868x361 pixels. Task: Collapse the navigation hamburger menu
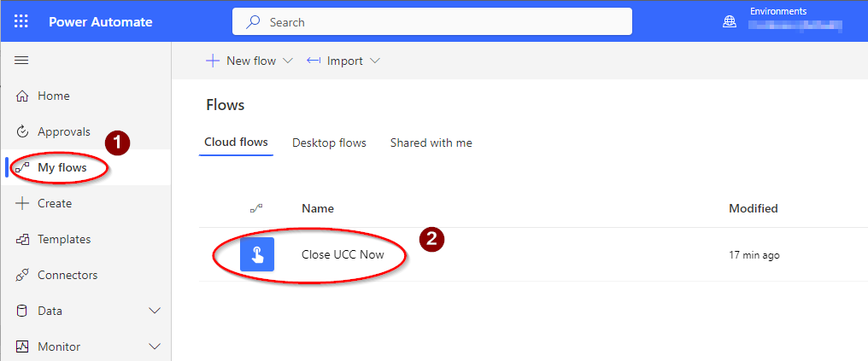[21, 61]
